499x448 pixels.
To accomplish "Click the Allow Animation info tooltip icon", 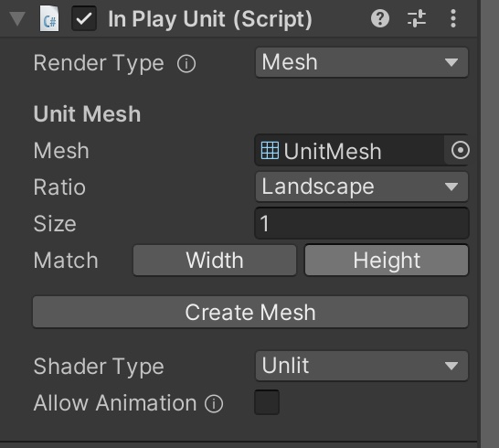I will click(x=214, y=404).
